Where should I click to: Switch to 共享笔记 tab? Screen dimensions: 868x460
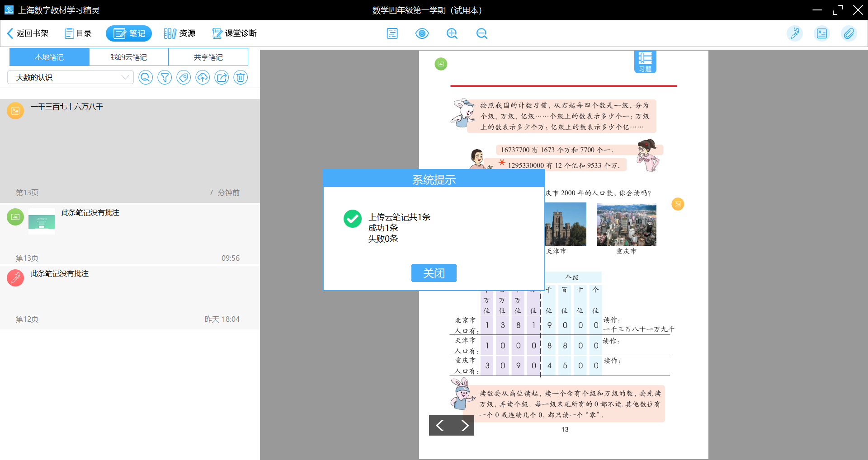(x=208, y=57)
